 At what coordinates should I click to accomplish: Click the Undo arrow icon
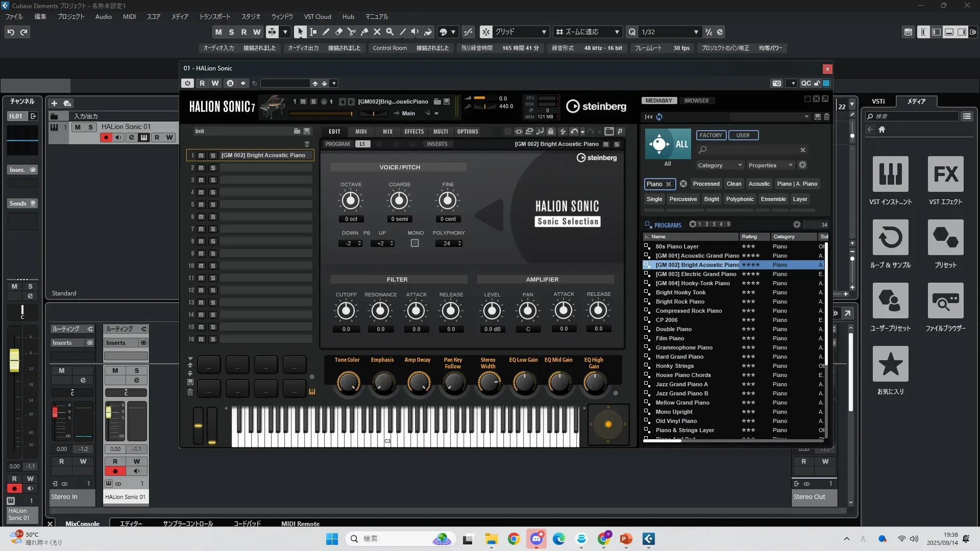11,32
